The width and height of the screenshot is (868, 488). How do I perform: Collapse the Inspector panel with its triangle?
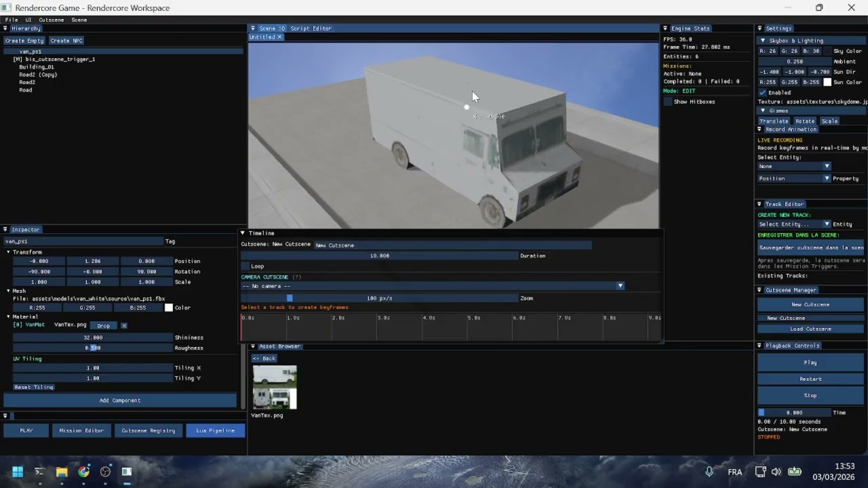click(5, 229)
